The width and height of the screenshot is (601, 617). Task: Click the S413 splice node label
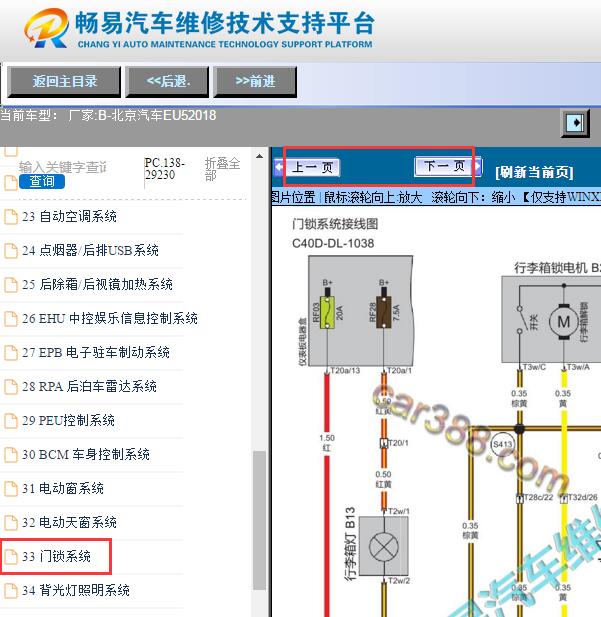pyautogui.click(x=503, y=445)
